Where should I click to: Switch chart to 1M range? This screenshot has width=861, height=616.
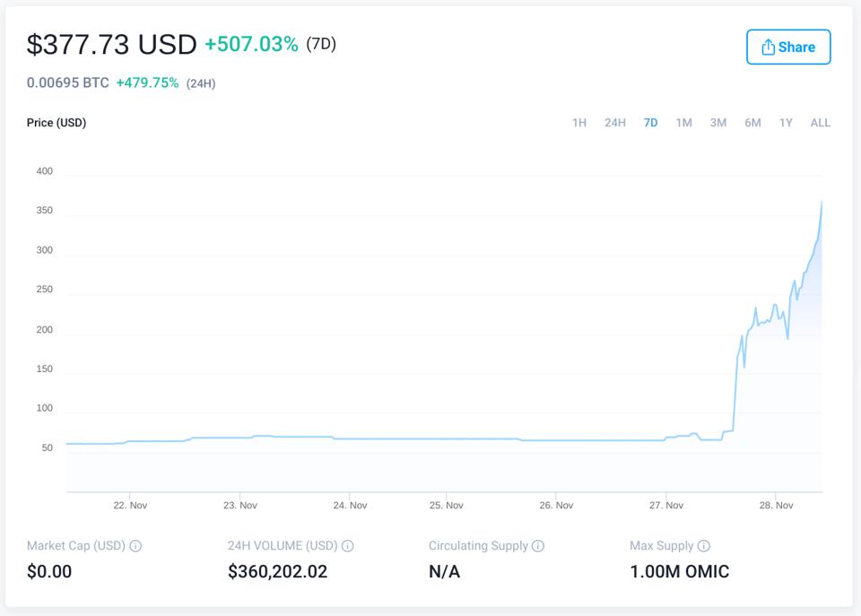[683, 123]
